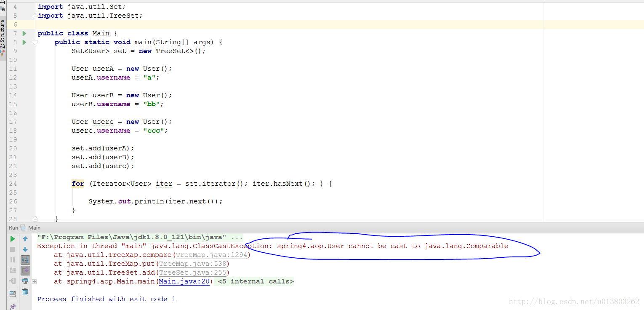Screen dimensions: 644x310
Task: Click the java command line at console top
Action: [x=140, y=237]
